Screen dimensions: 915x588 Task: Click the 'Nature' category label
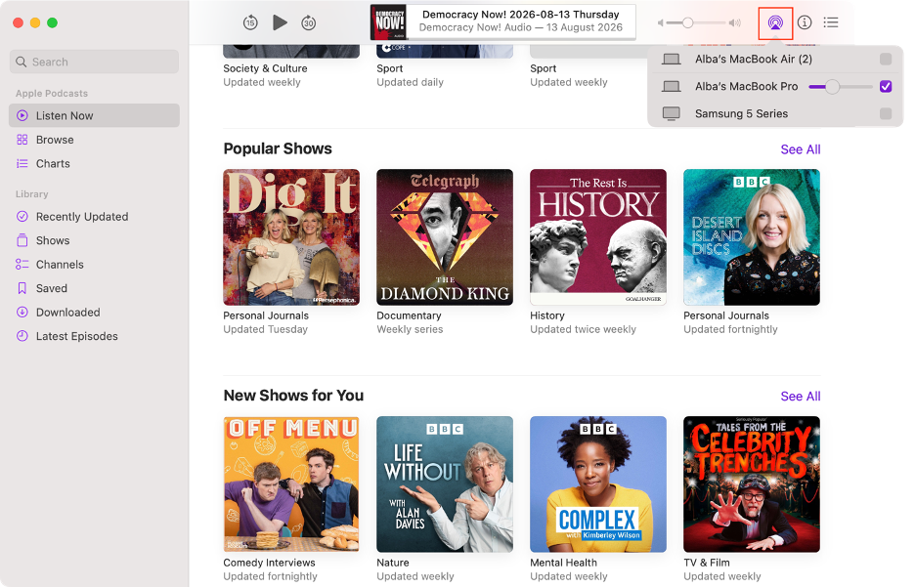[x=393, y=563]
